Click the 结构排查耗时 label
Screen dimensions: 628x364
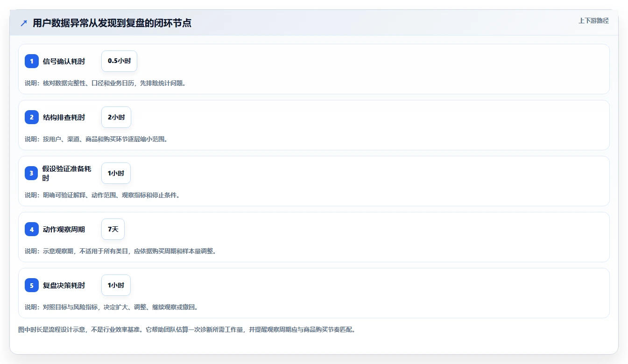(x=64, y=117)
